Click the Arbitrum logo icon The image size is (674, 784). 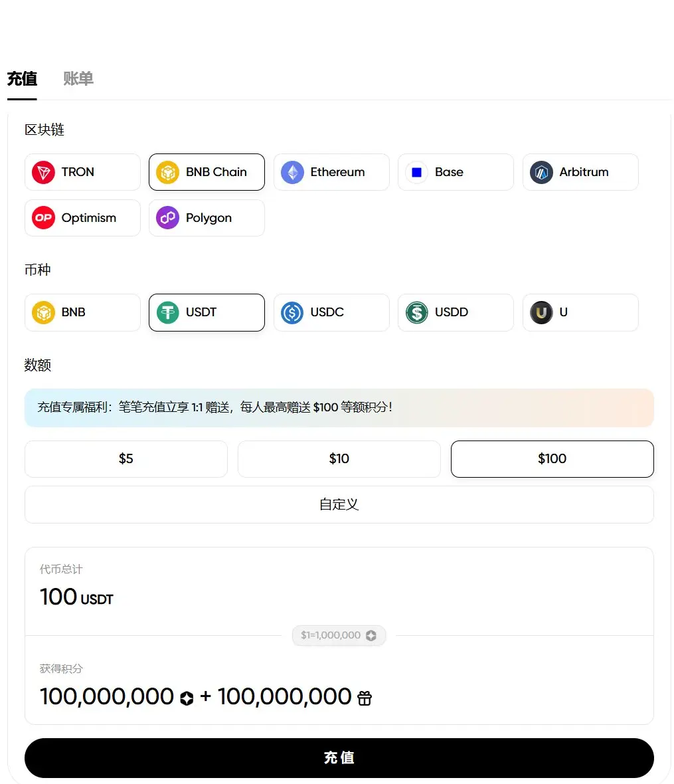tap(541, 173)
